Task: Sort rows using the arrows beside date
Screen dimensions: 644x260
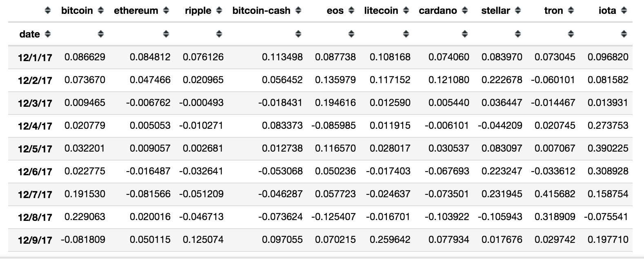Action: tap(48, 34)
